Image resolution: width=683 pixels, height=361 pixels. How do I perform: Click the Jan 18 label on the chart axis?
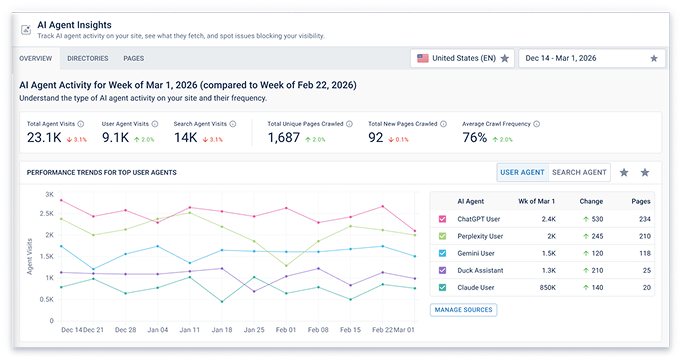[222, 330]
